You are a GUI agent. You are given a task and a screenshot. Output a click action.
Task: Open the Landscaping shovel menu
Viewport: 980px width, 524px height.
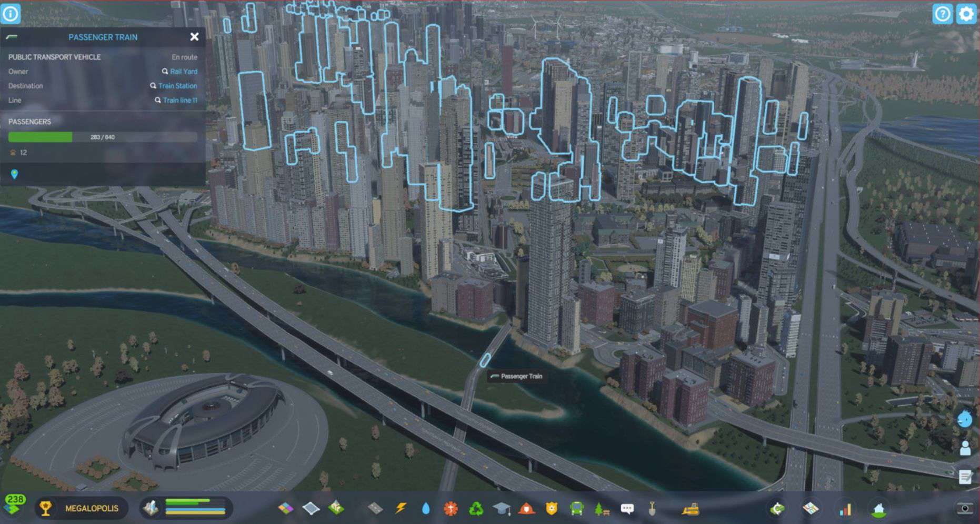[x=652, y=508]
